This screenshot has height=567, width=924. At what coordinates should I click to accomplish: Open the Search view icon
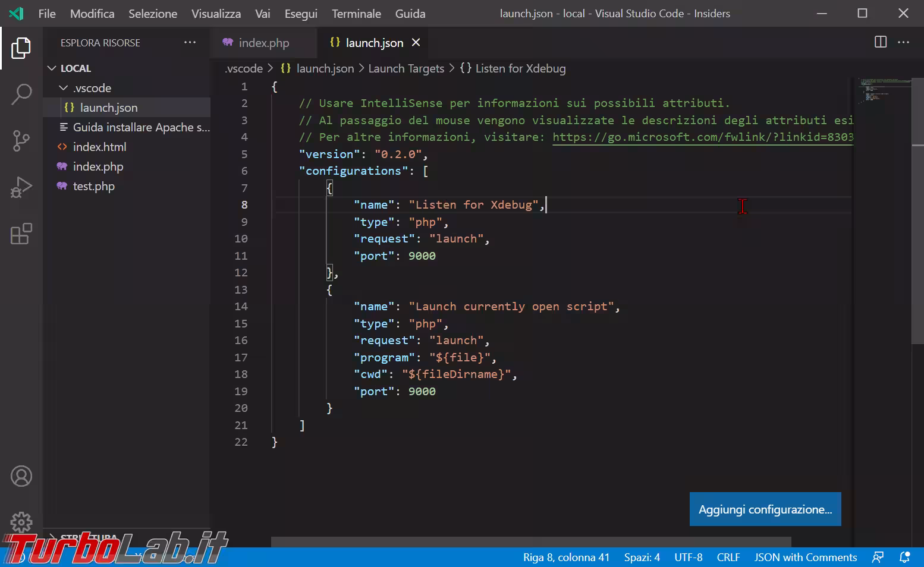(x=21, y=94)
